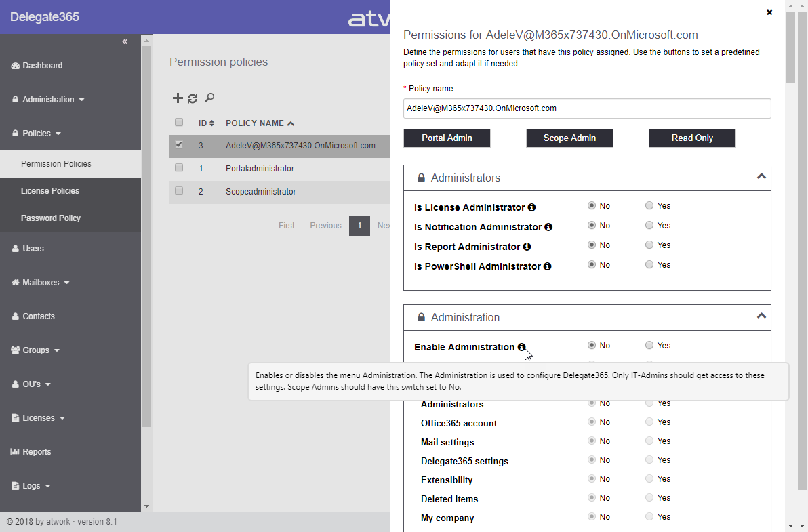Check the Scopeadministrator row checkbox
This screenshot has width=808, height=532.
[x=179, y=190]
